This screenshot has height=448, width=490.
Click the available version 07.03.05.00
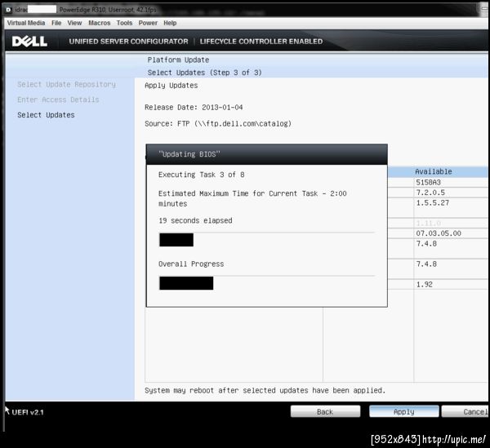pyautogui.click(x=439, y=233)
